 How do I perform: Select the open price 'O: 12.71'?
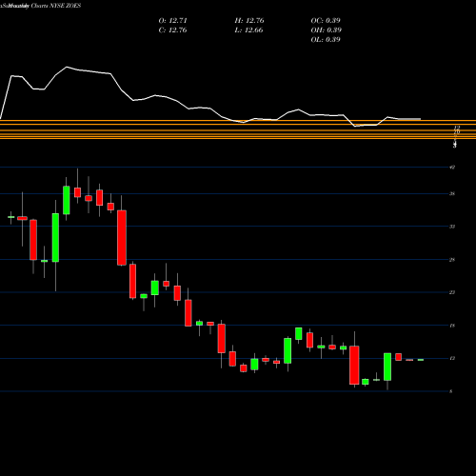172,21
